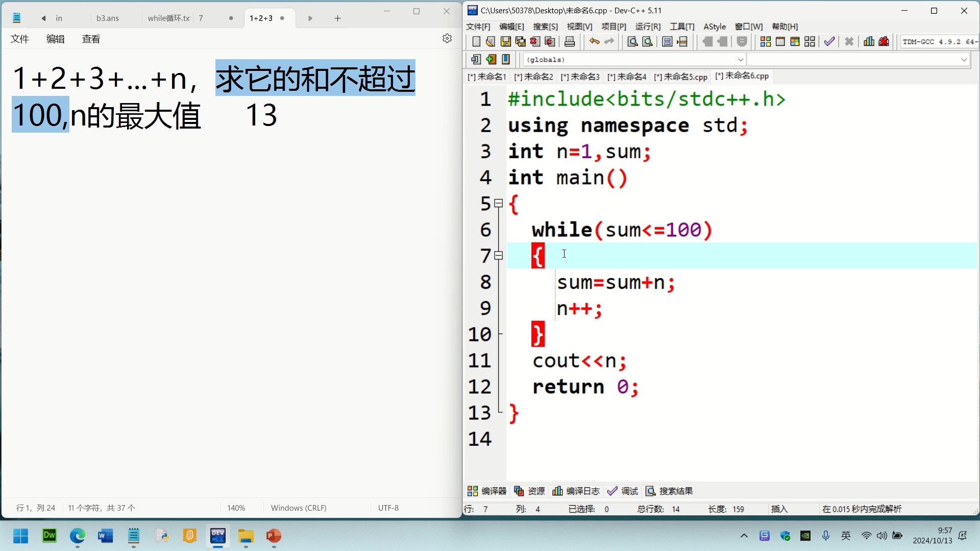Open PowerPoint from taskbar
Viewport: 980px width, 551px height.
coord(274,536)
